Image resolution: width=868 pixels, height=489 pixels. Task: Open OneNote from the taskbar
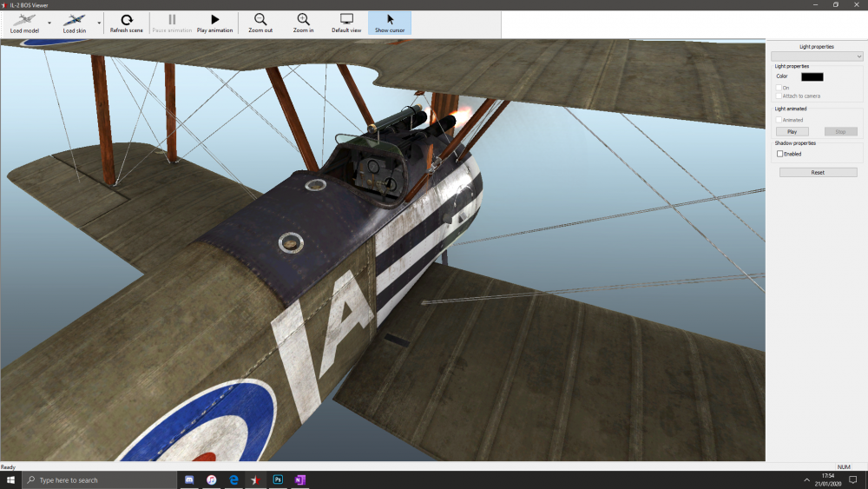[x=300, y=480]
